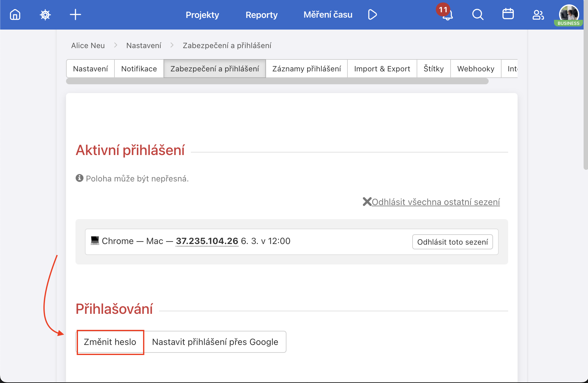Click the Aktivní přihlášení heading
Viewport: 588px width, 383px height.
tap(130, 150)
